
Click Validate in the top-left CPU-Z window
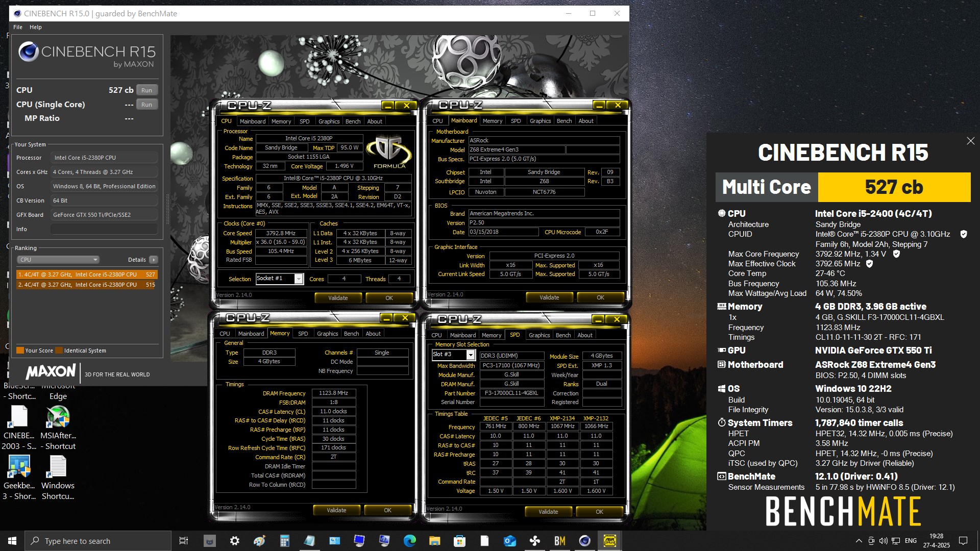tap(338, 298)
